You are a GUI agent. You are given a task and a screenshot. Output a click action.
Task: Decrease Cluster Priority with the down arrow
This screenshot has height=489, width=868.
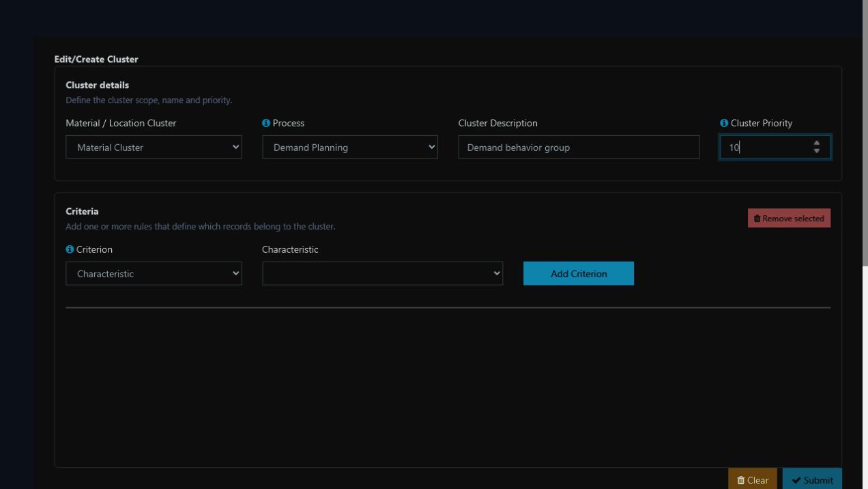click(x=817, y=151)
